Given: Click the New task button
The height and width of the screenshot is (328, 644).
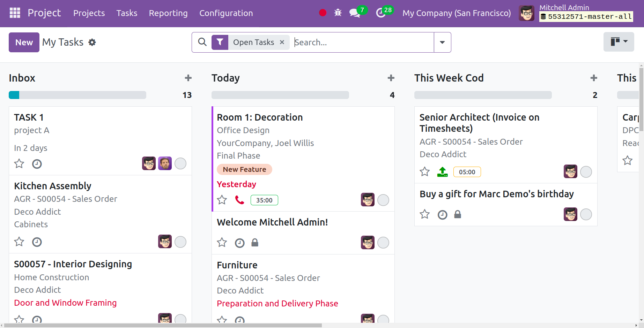Looking at the screenshot, I should coord(24,43).
